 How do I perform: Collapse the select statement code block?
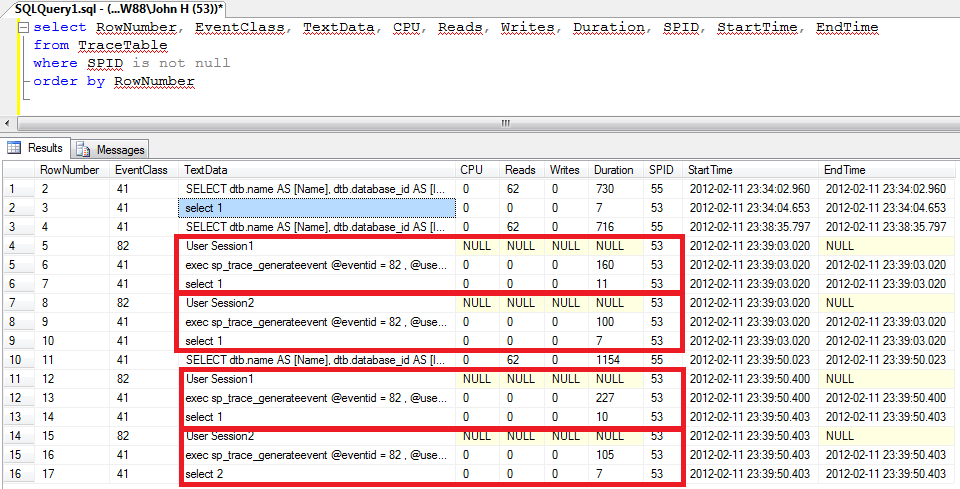(x=22, y=28)
